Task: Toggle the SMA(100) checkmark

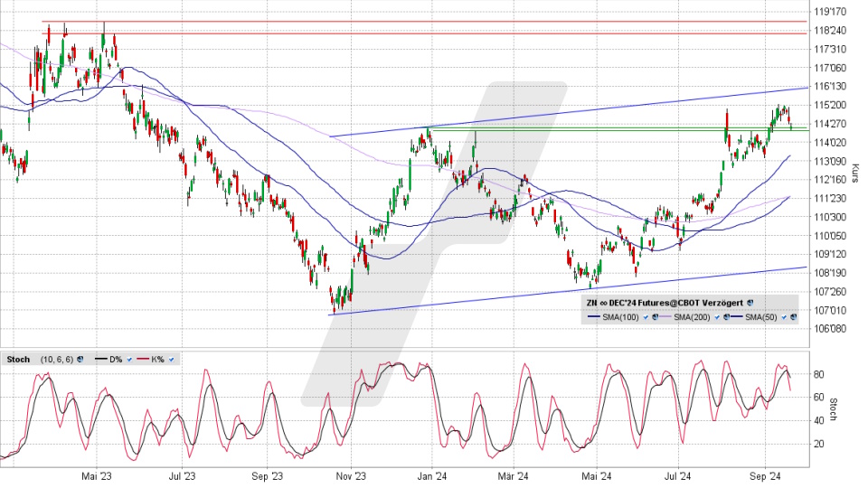Action: click(x=646, y=317)
